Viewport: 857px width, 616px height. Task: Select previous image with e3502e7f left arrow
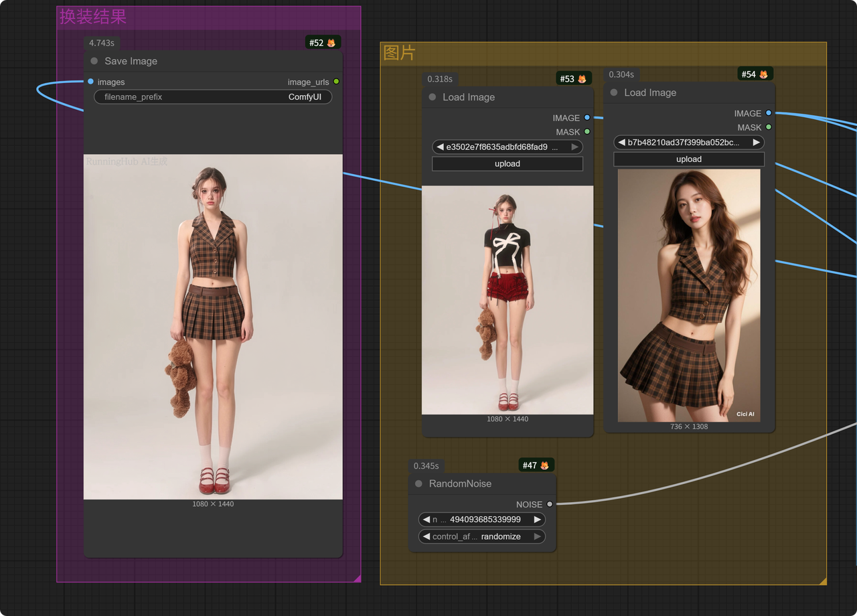(440, 147)
